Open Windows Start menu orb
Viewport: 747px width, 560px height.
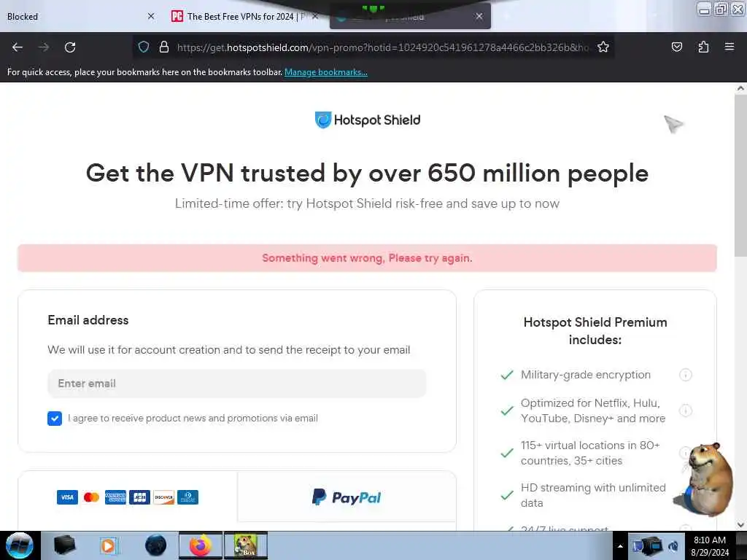[x=20, y=545]
